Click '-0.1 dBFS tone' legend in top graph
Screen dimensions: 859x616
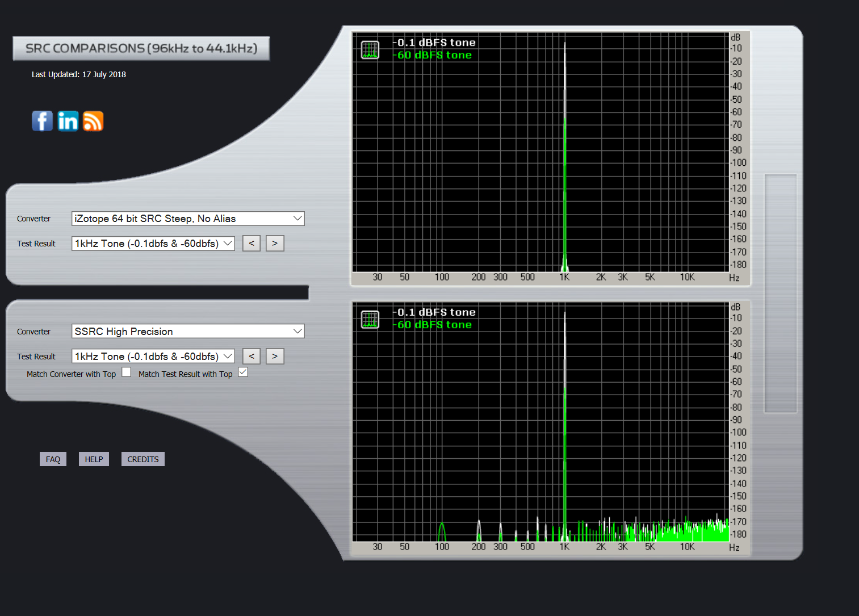tap(434, 43)
